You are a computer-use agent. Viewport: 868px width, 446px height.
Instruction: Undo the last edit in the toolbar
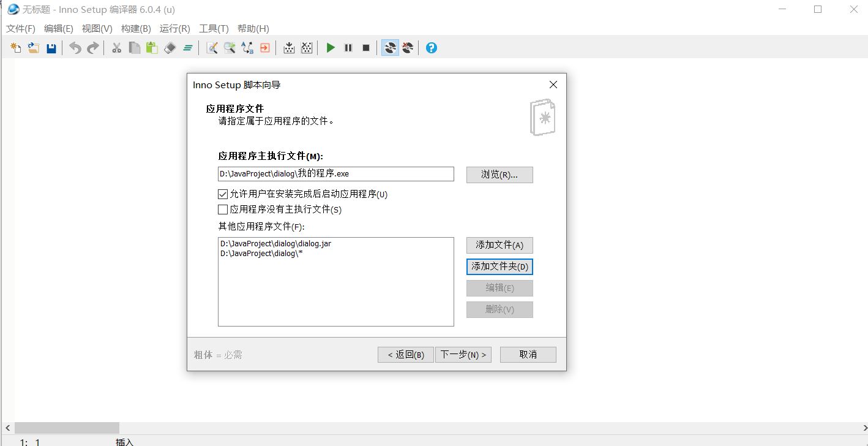coord(75,48)
